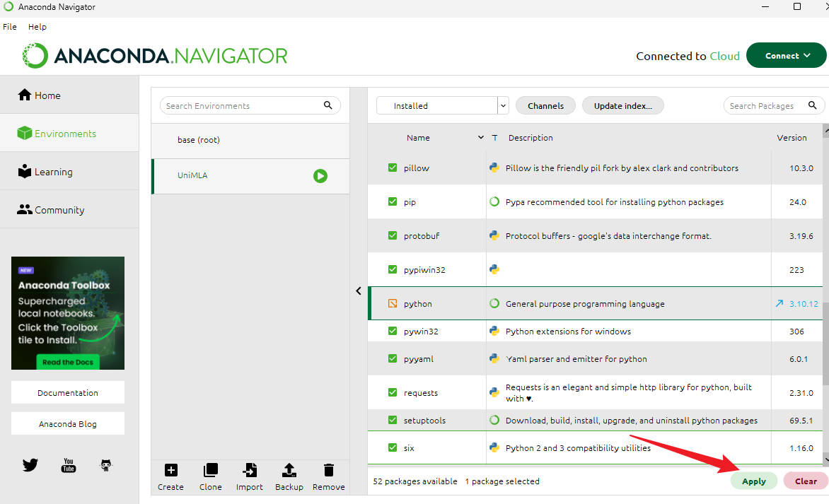Click the Import environment icon
This screenshot has height=504, width=829.
tap(250, 471)
